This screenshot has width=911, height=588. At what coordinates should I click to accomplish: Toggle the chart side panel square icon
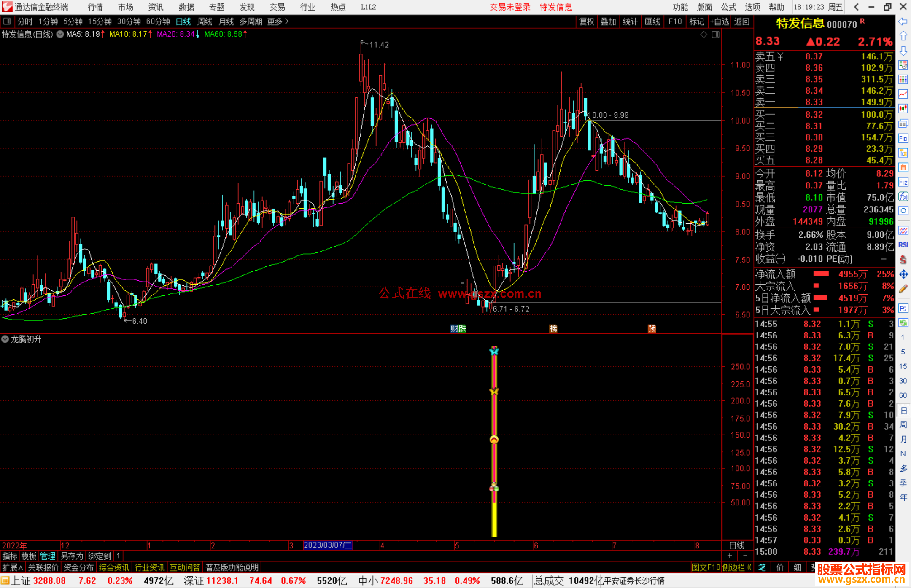(x=716, y=35)
